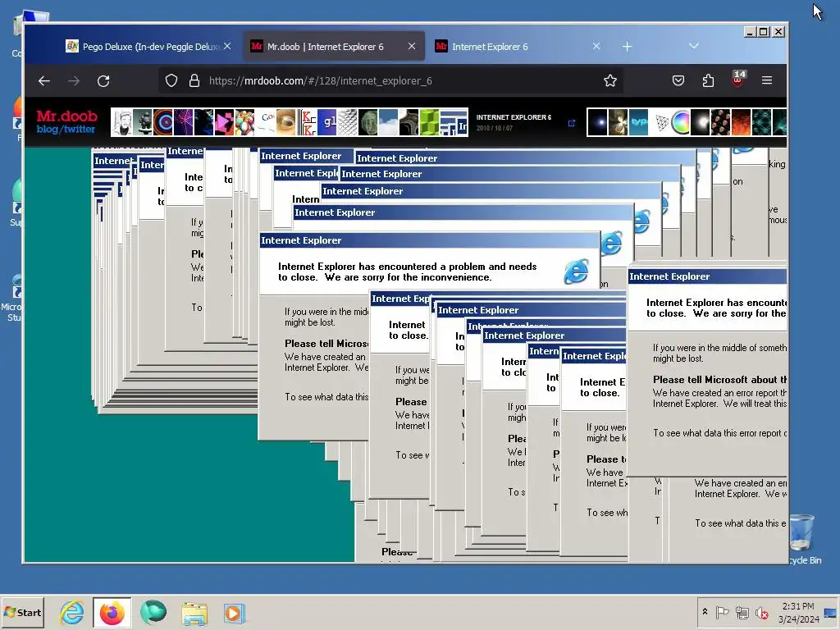The width and height of the screenshot is (840, 630).
Task: Open the blue 'type' thumbnail
Action: (639, 122)
